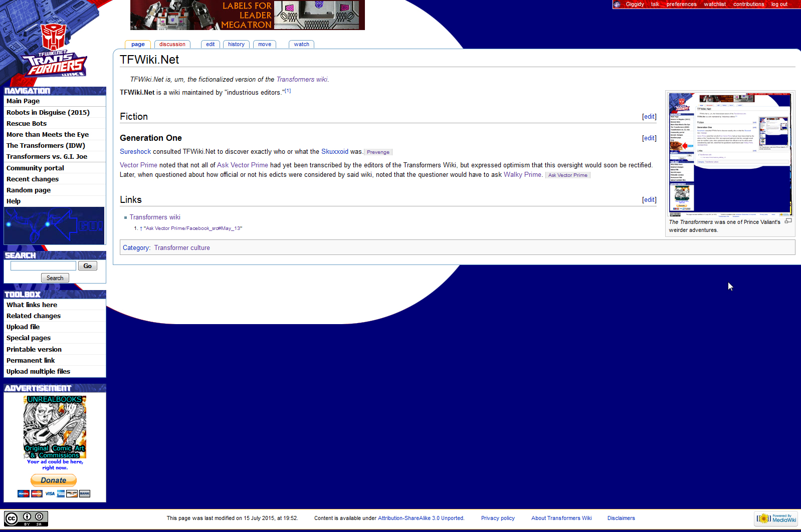801x532 pixels.
Task: Click the user avatar icon beside Giggidy
Action: [617, 4]
